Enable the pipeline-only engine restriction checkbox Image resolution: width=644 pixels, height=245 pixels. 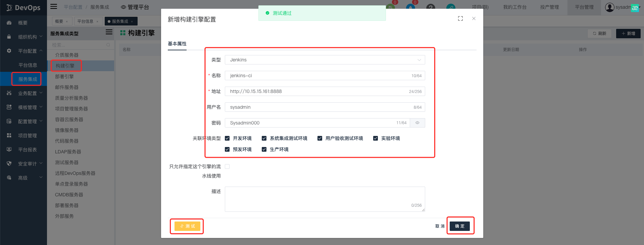(227, 166)
